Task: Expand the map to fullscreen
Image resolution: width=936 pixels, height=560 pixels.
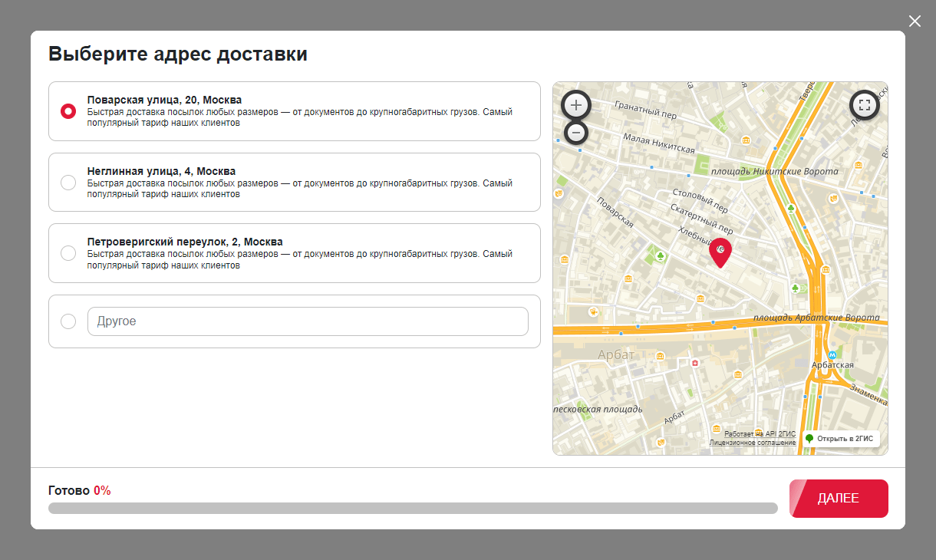Action: pos(865,105)
